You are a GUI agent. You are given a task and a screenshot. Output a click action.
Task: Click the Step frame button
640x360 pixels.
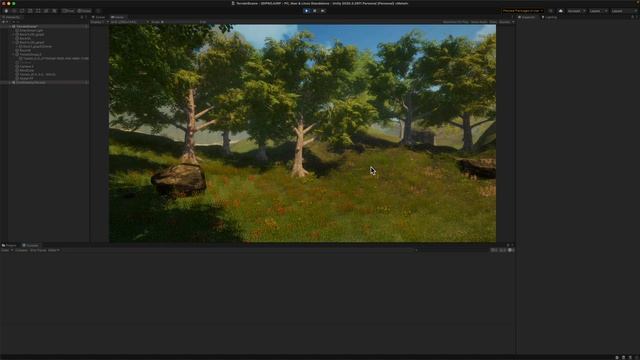(x=323, y=11)
